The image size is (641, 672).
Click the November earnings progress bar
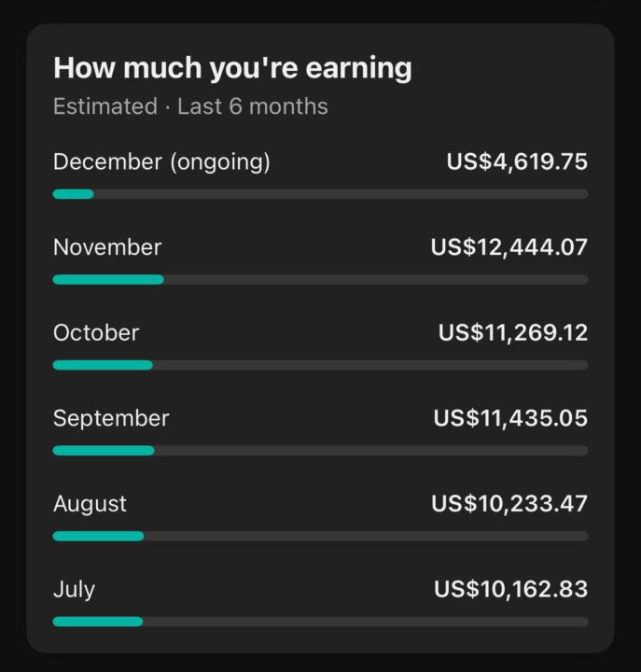click(x=320, y=279)
